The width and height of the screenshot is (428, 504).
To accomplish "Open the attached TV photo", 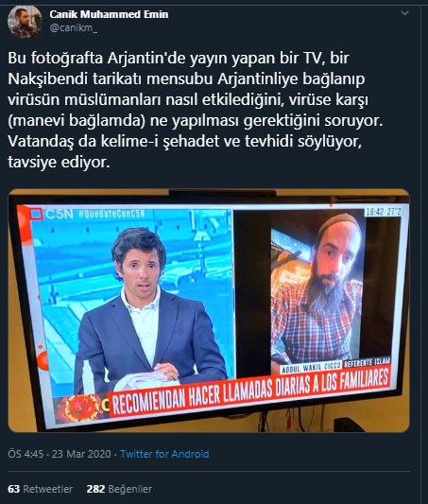I will tap(209, 310).
